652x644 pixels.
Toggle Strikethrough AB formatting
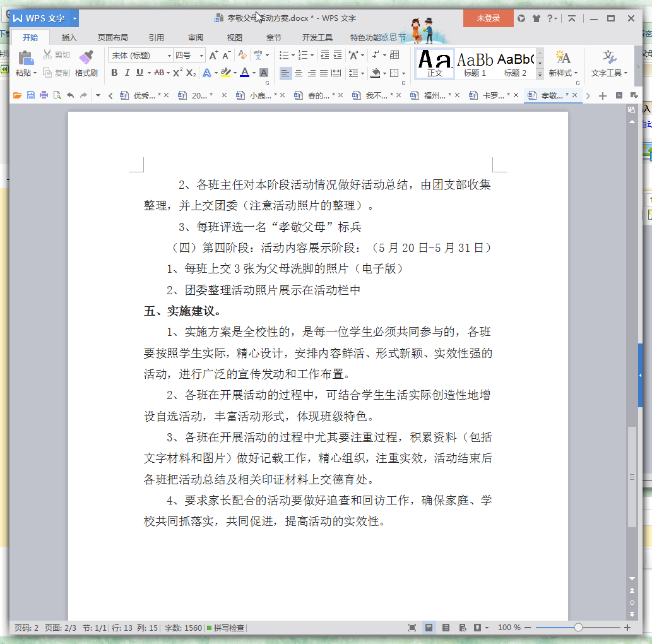pyautogui.click(x=159, y=73)
